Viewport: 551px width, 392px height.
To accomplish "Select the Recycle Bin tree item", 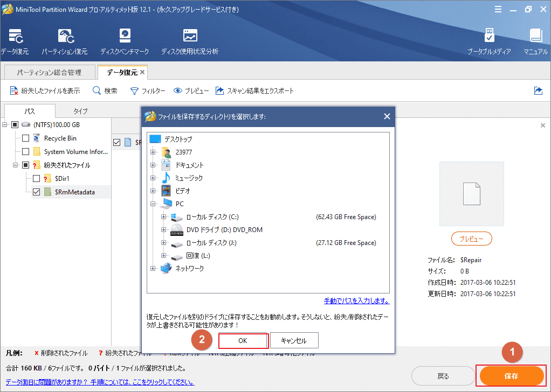I will click(60, 138).
